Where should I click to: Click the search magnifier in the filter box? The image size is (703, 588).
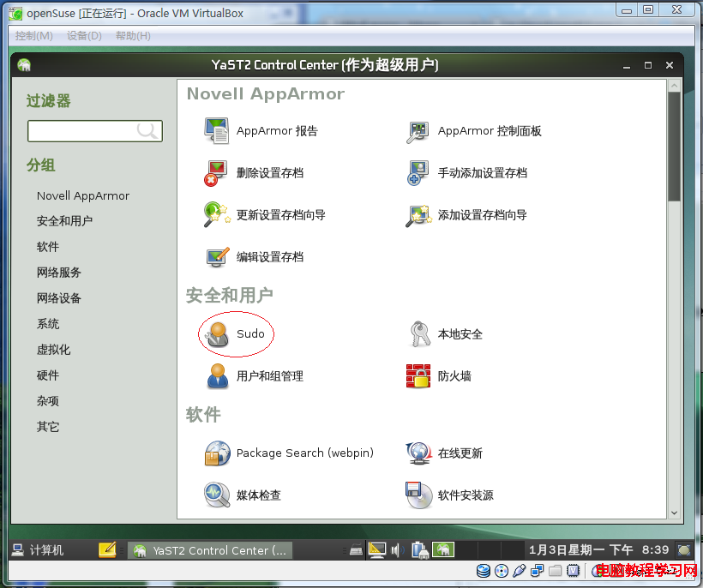[147, 131]
